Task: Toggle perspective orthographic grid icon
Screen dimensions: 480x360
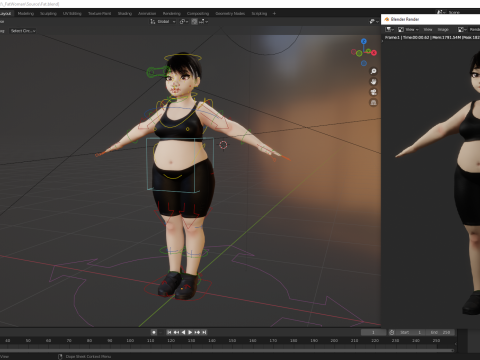Action: pos(373,103)
